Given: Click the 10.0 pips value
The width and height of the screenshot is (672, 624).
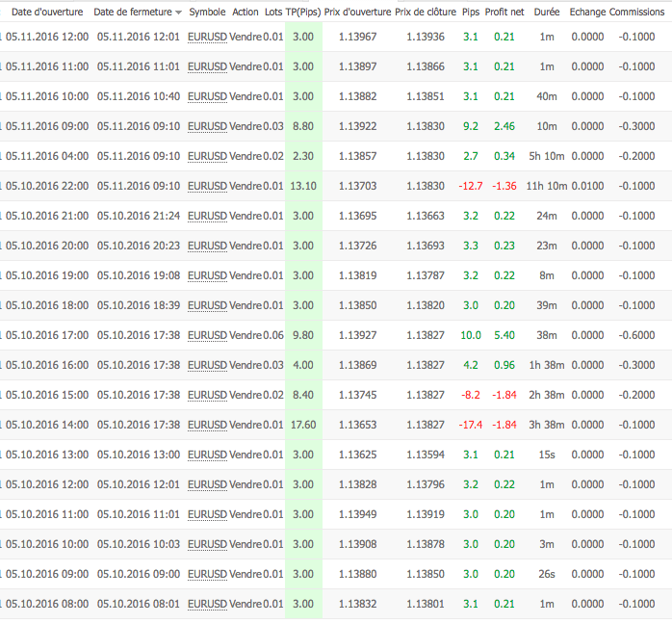Looking at the screenshot, I should (471, 335).
